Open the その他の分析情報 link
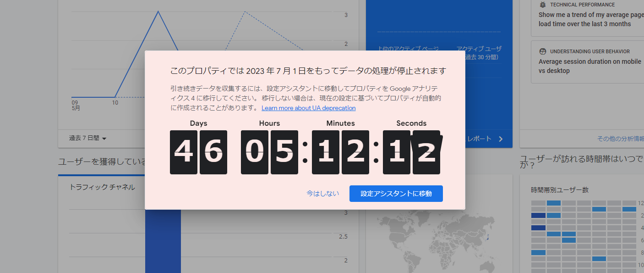Screen dimensions: 644x273 click(x=620, y=139)
